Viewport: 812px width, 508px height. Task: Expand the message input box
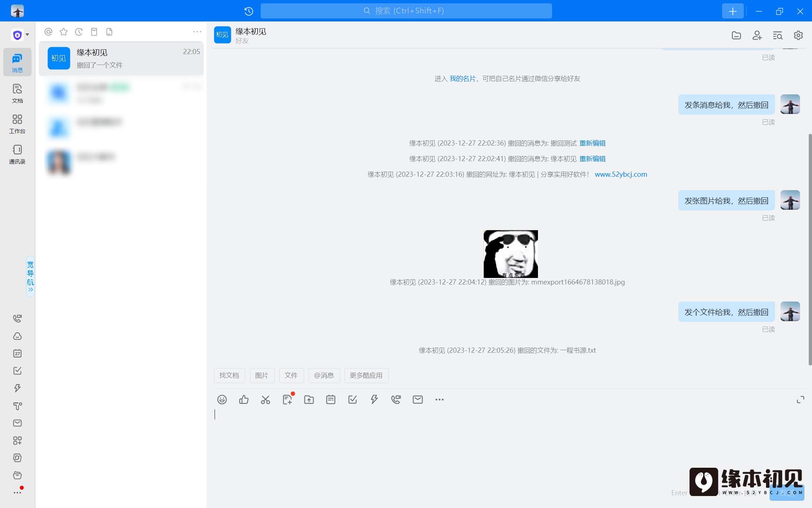(800, 400)
